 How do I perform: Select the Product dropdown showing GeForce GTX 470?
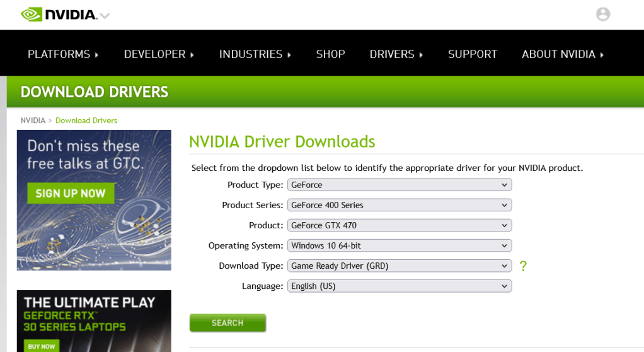pyautogui.click(x=400, y=225)
